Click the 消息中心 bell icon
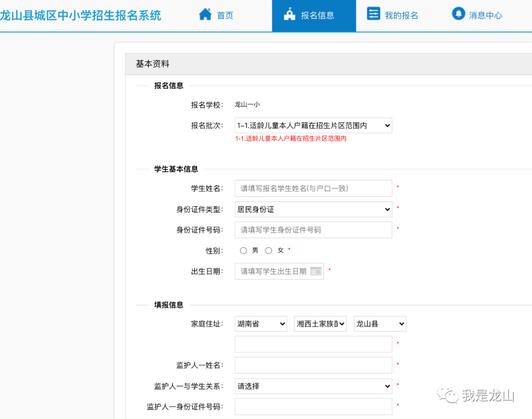This screenshot has width=532, height=419. [459, 14]
